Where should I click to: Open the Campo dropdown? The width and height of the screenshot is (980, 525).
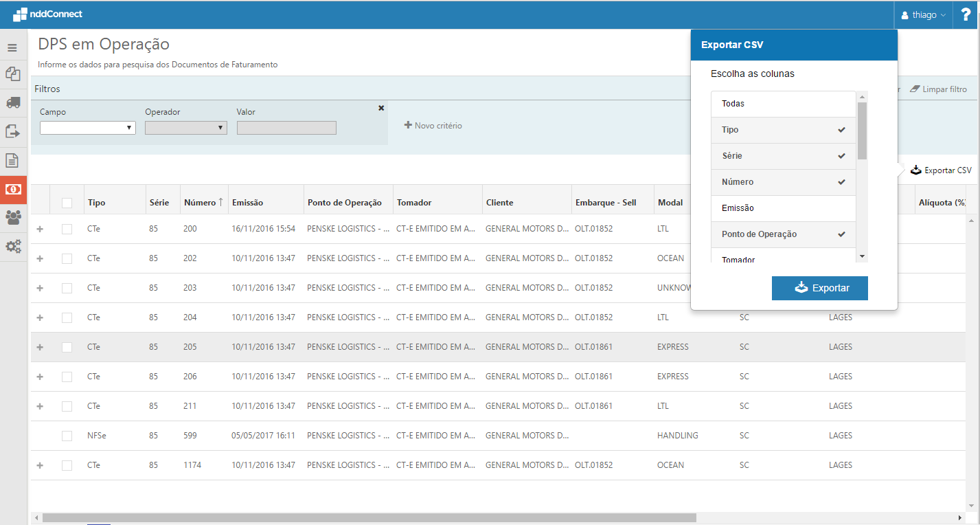click(87, 128)
